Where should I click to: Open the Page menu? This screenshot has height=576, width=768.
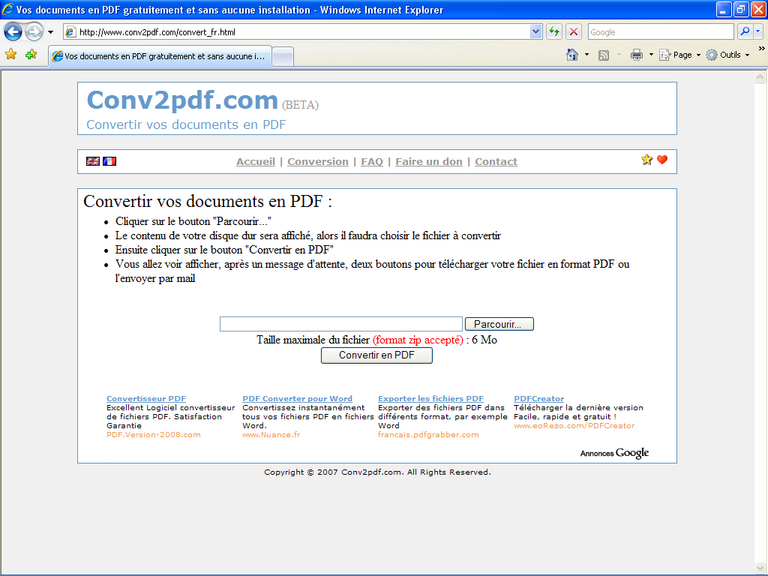[680, 55]
